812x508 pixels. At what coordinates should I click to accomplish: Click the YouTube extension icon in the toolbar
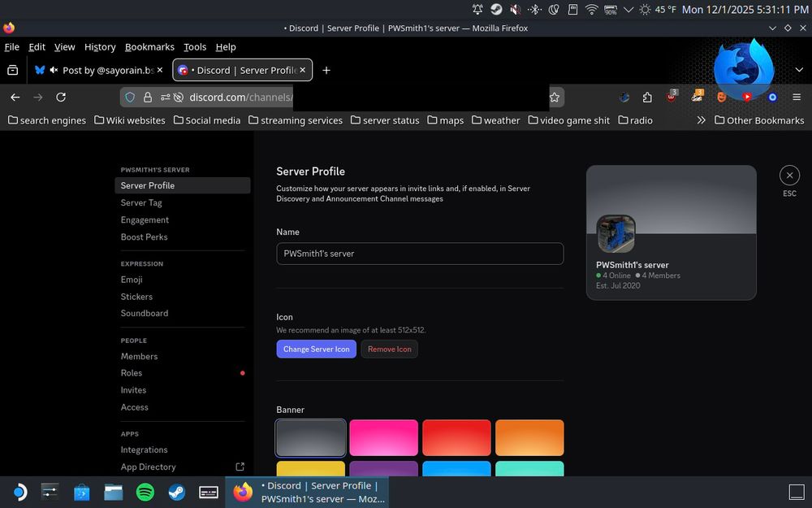[748, 97]
